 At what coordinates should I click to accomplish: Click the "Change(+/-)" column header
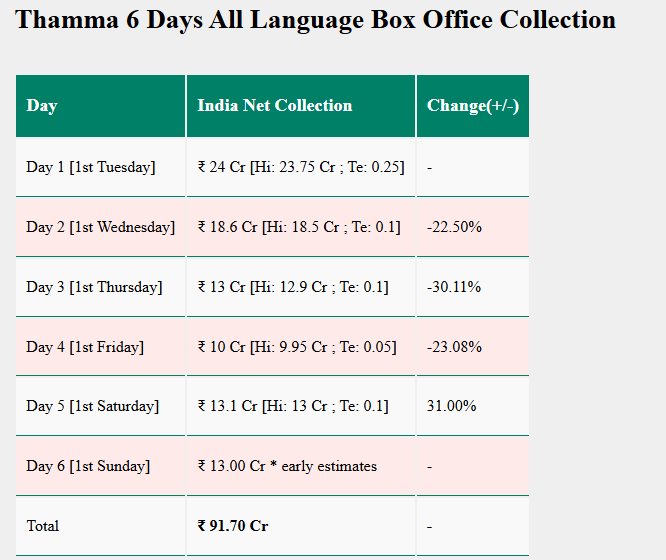pyautogui.click(x=472, y=106)
